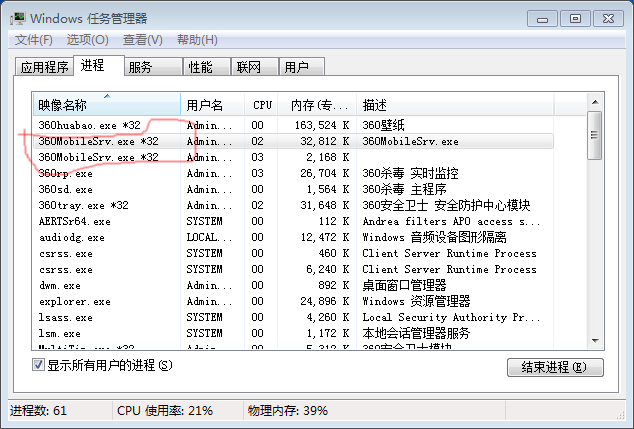
Task: Switch to the 服务 tab
Action: (153, 67)
